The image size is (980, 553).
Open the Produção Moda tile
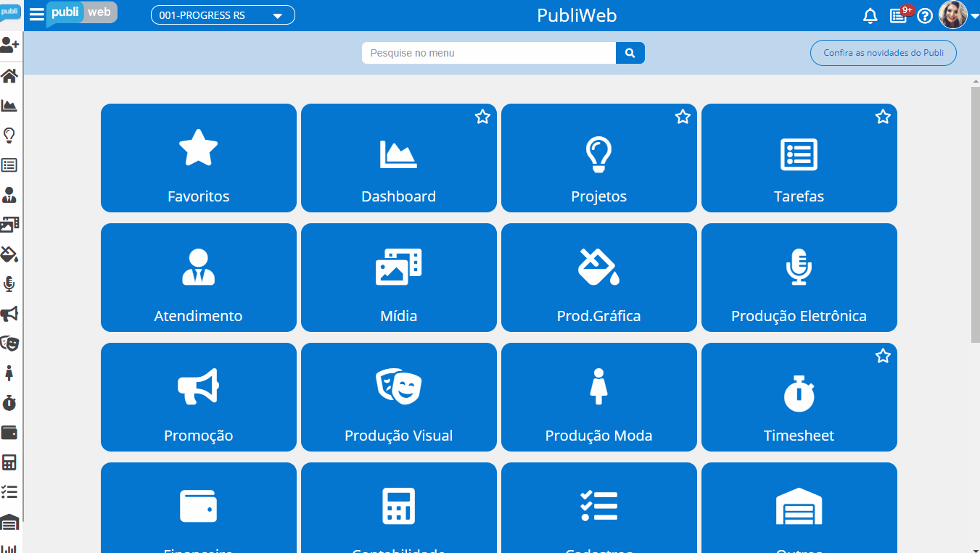[x=599, y=397]
